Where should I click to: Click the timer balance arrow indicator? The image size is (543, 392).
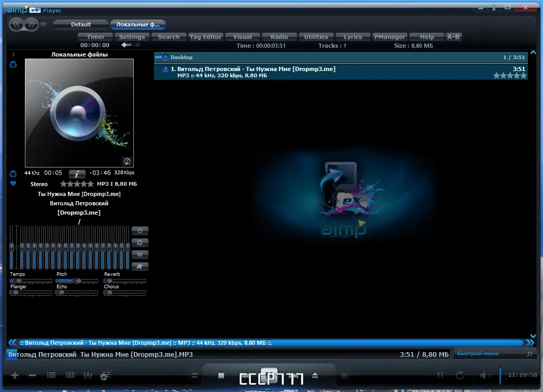131,45
